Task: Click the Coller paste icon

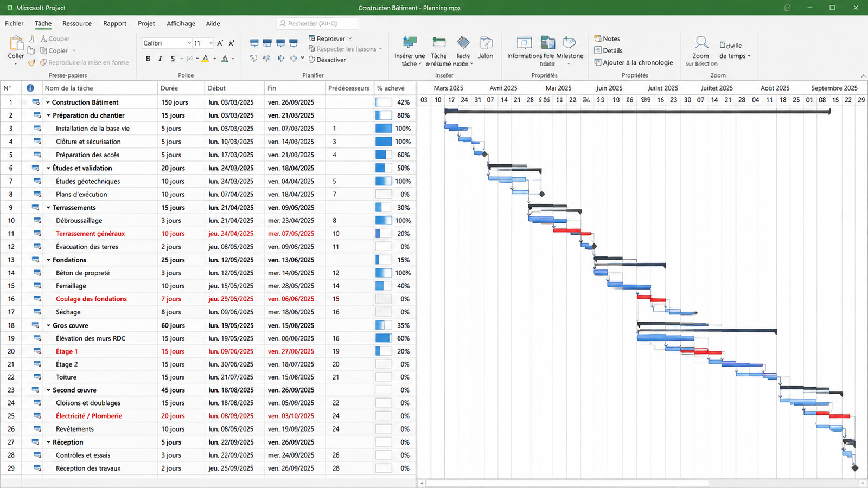Action: coord(16,43)
